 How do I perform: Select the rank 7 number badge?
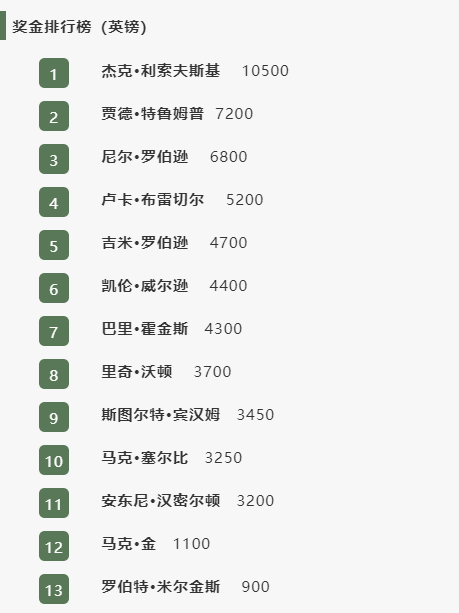click(54, 331)
